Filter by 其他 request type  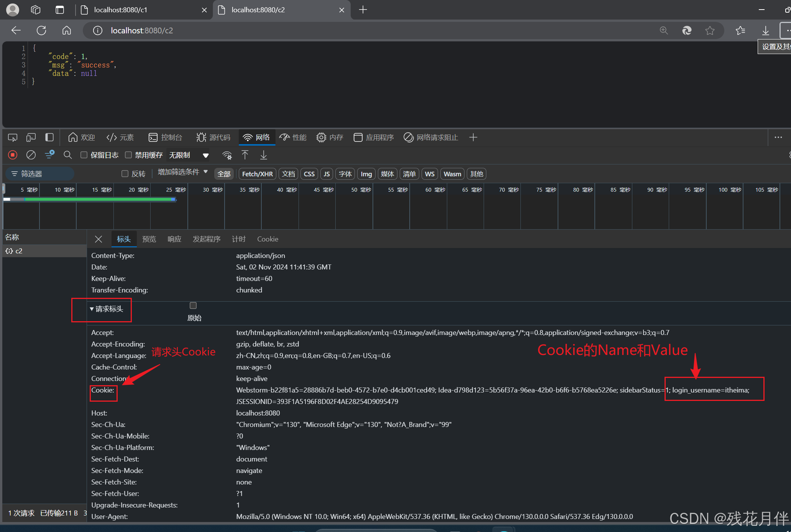click(x=477, y=174)
